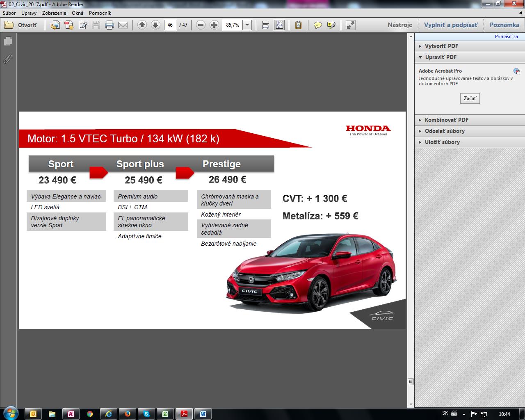Open zoom percentage dropdown
The image size is (525, 420).
247,25
